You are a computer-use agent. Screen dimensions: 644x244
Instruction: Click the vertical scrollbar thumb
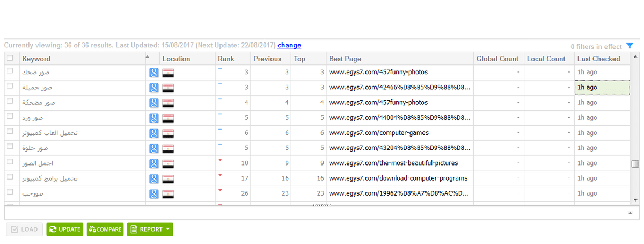[635, 164]
